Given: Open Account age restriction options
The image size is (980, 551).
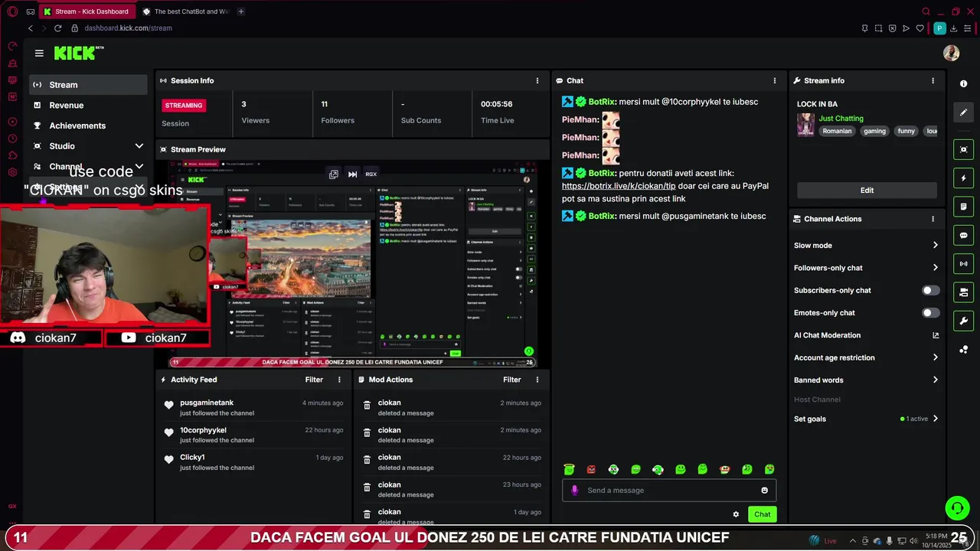Looking at the screenshot, I should coord(935,357).
